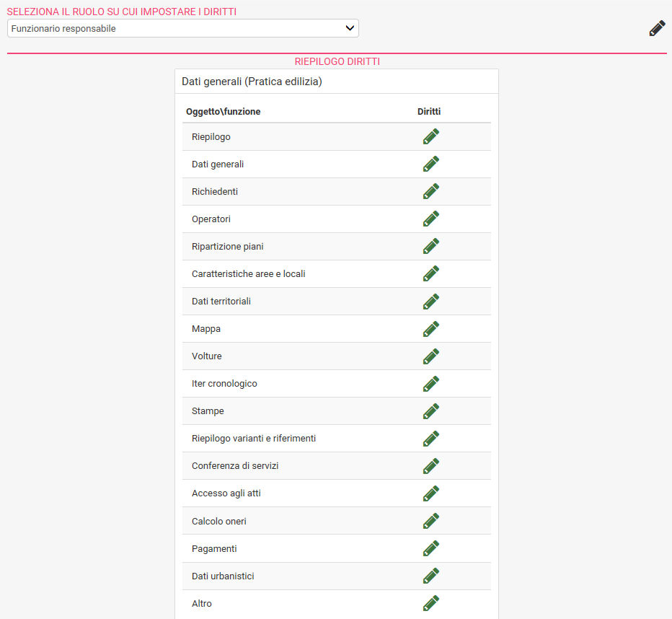Edit rights for Accesso agli atti
The height and width of the screenshot is (619, 672).
(430, 493)
